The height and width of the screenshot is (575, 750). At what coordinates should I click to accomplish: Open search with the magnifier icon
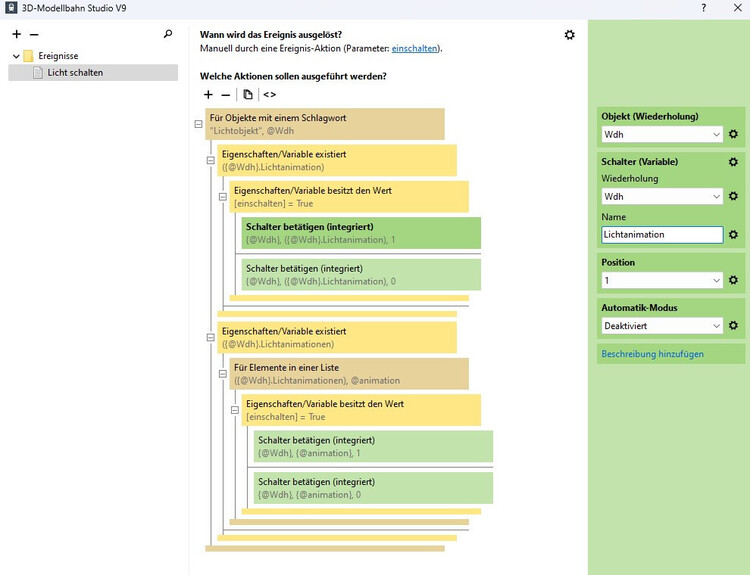168,34
